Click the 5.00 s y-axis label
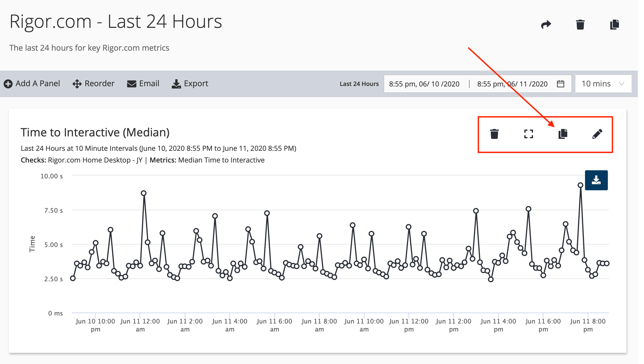 [x=53, y=245]
